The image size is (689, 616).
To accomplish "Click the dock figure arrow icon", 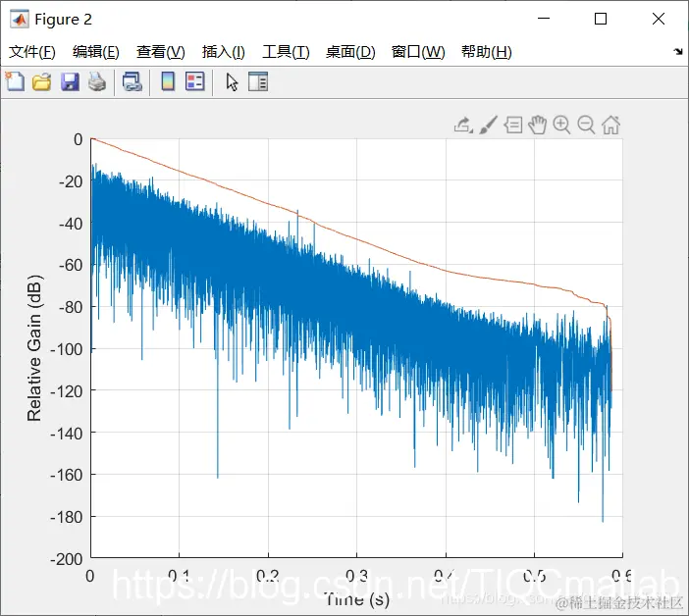I will point(678,52).
